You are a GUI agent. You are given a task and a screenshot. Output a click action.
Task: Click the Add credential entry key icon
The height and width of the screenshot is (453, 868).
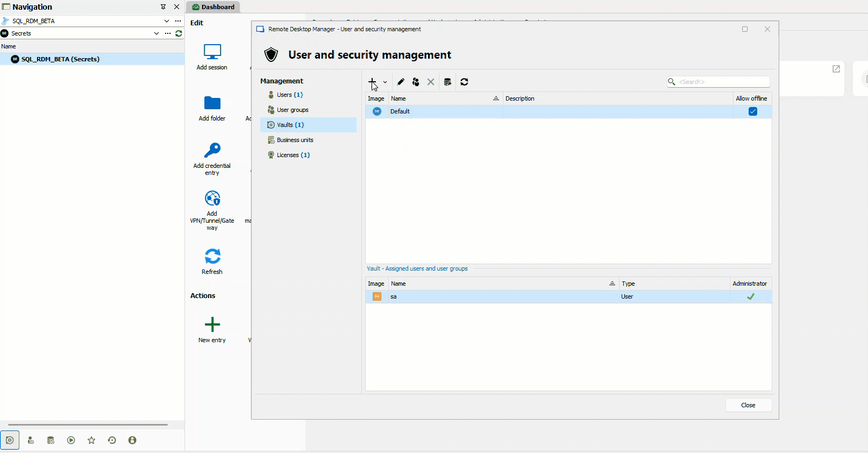(x=212, y=151)
